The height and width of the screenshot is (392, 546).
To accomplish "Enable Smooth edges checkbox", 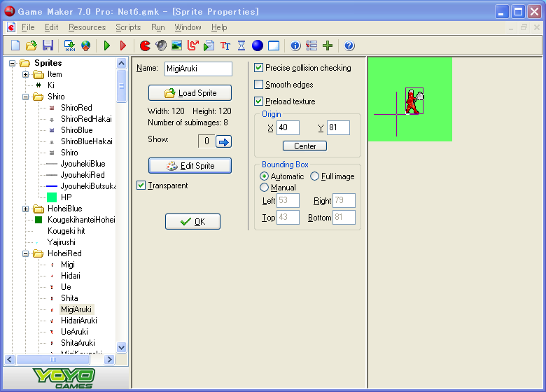I will 258,85.
